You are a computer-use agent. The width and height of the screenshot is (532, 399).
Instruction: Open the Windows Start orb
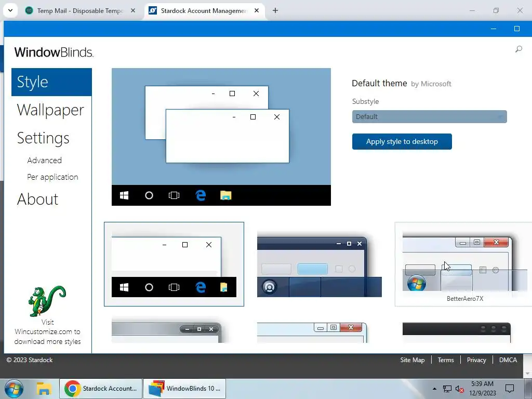click(14, 389)
